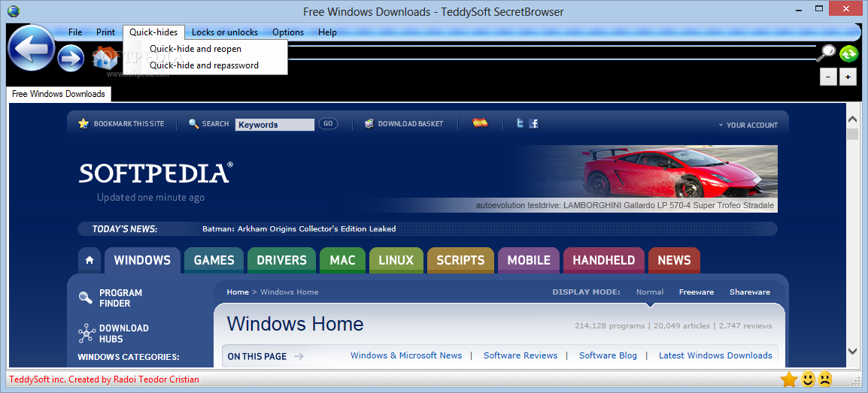Open the Twitter icon link
This screenshot has height=393, width=868.
tap(520, 124)
